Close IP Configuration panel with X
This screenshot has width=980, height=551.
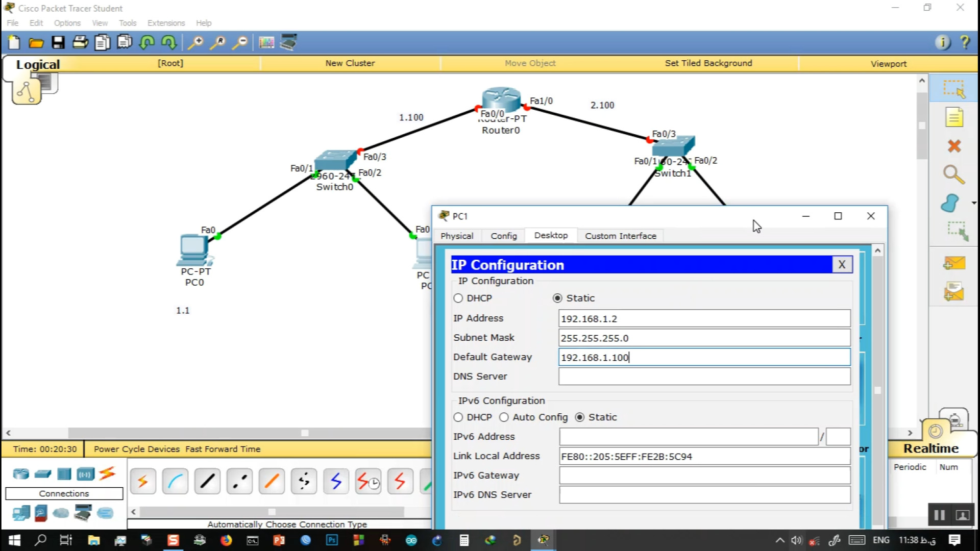(x=842, y=264)
